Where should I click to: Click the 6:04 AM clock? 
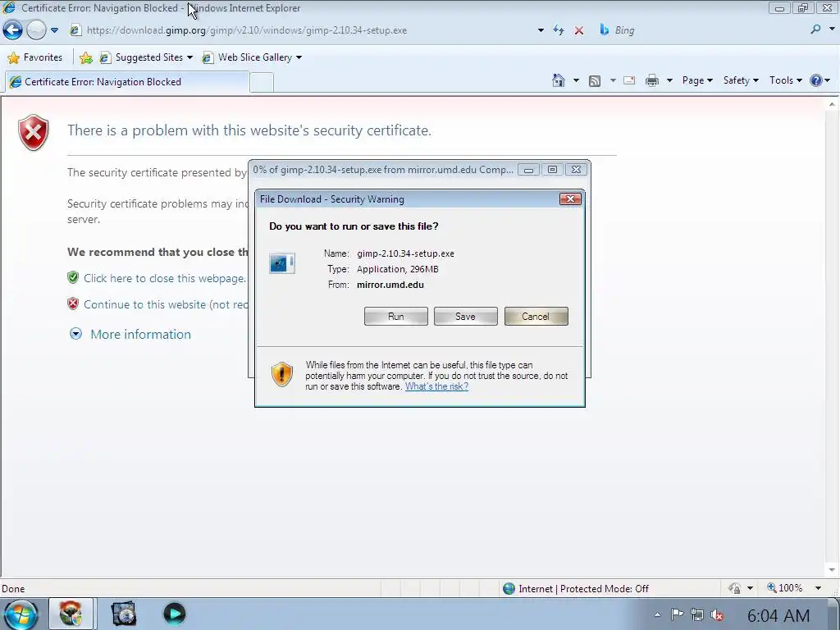coord(778,615)
